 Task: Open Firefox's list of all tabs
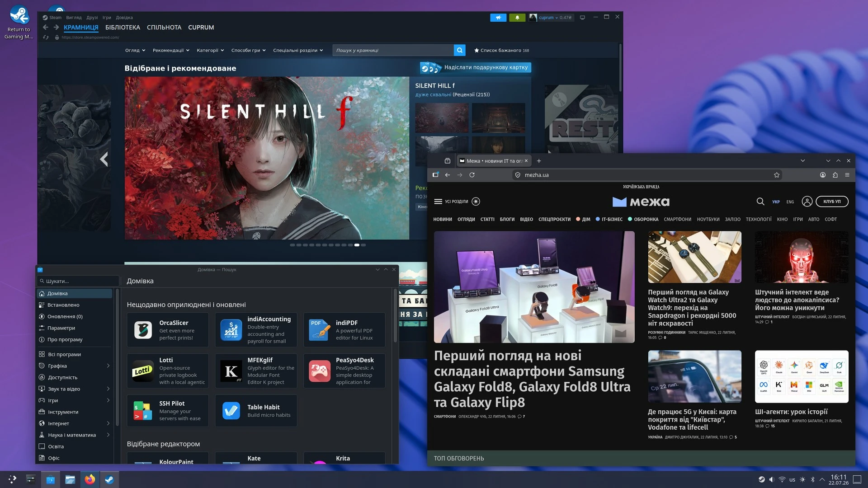click(x=802, y=161)
